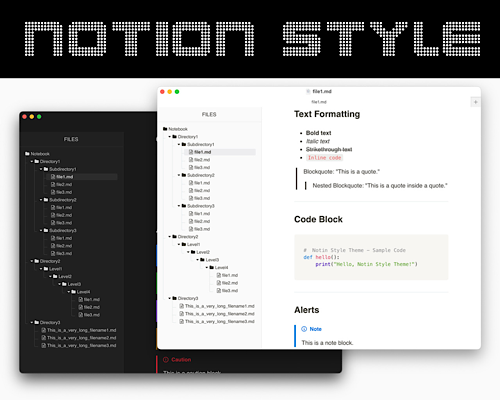Click the Inline code text sample
The image size is (500, 400).
[x=324, y=158]
